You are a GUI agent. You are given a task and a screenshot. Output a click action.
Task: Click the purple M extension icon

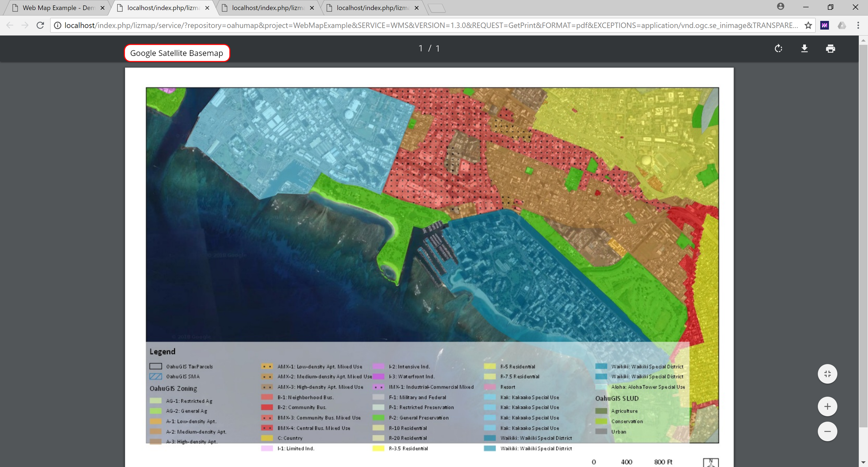tap(825, 25)
